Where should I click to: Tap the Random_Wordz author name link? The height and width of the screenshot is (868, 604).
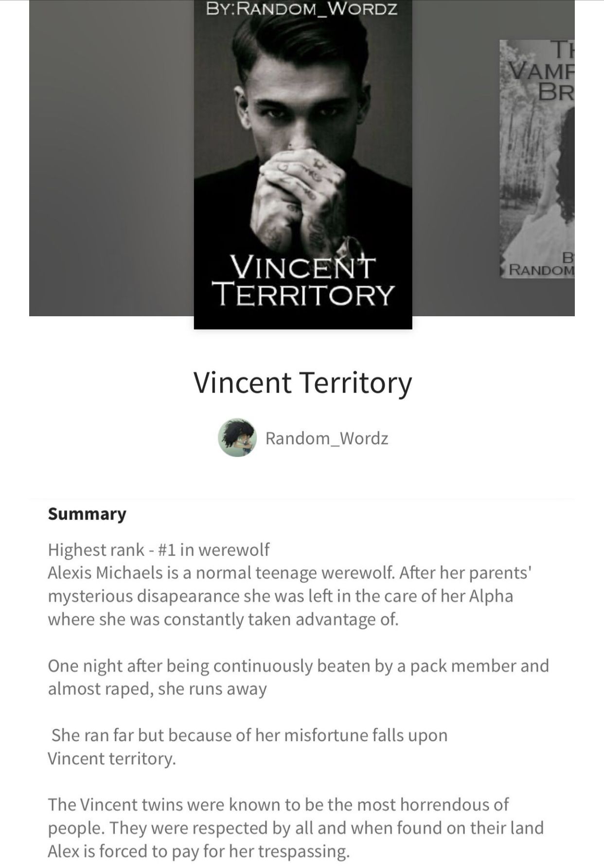(327, 438)
